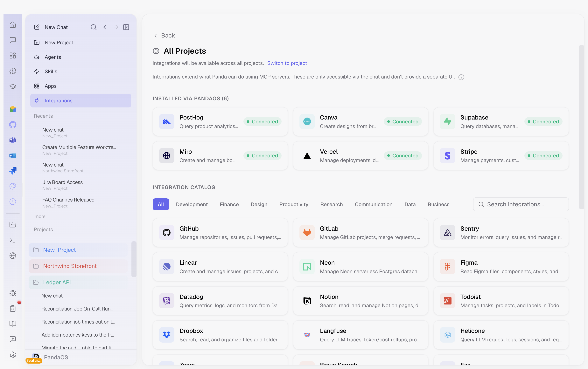Open the chat bubble icon in the rail
The image size is (588, 369).
point(13,40)
